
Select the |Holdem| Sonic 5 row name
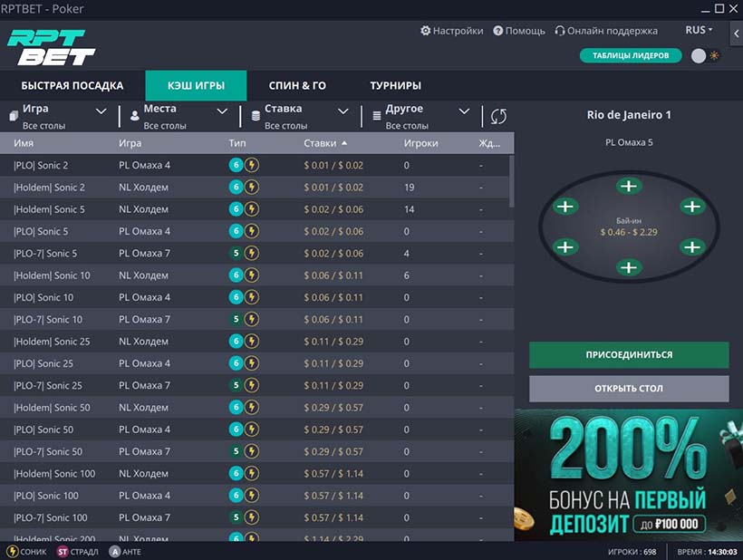click(49, 209)
